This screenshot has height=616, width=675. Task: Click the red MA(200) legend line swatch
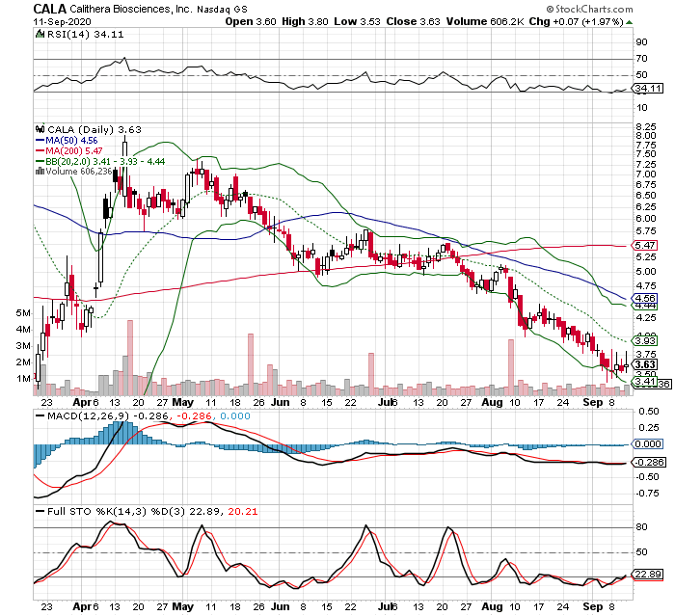[40, 150]
